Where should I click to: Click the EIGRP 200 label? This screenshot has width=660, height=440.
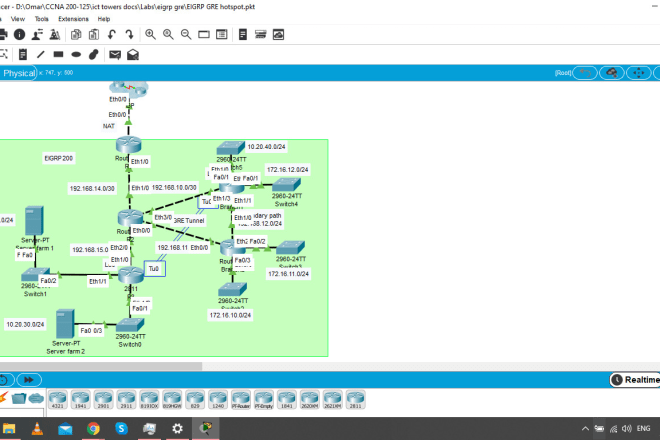coord(59,158)
